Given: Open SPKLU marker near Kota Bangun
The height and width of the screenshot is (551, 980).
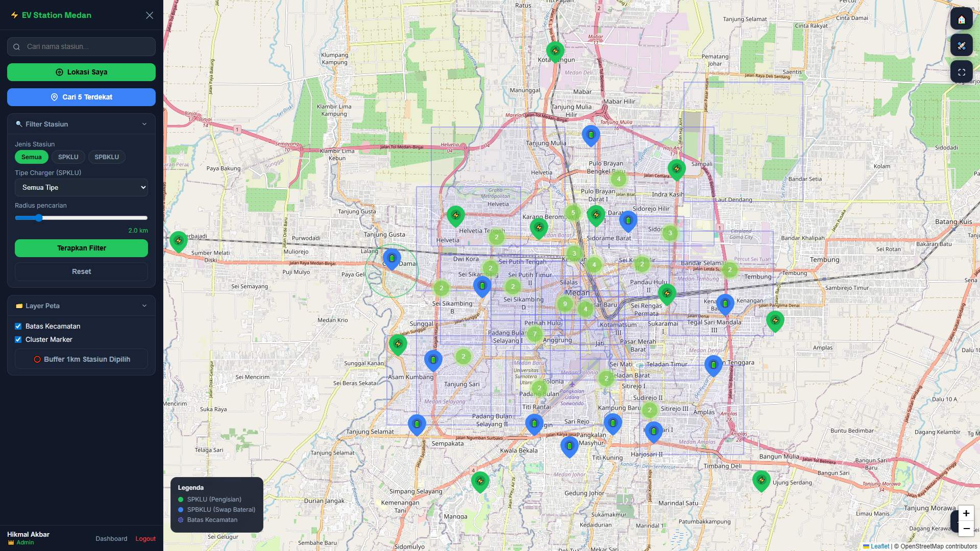Looking at the screenshot, I should click(x=555, y=52).
